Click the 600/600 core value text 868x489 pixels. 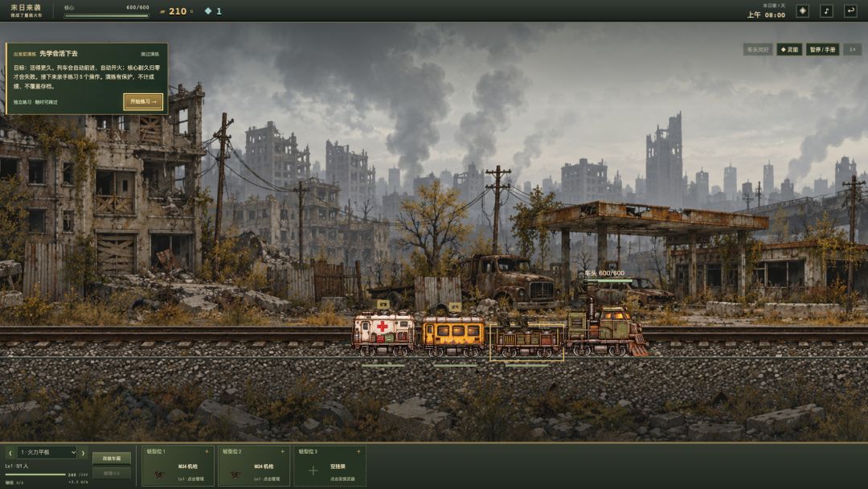137,8
